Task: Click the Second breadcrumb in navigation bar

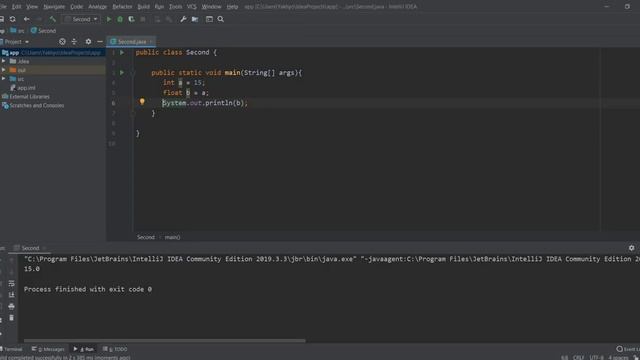Action: pos(43,31)
